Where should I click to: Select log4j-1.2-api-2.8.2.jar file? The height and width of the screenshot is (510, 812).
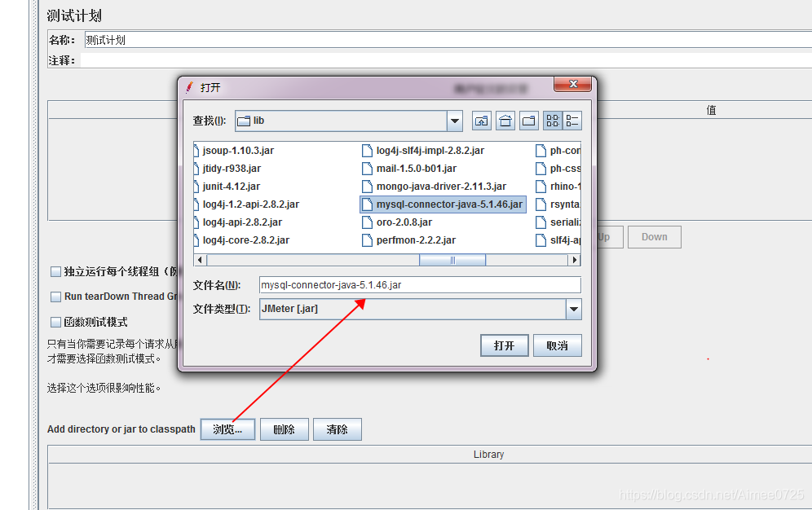(251, 204)
